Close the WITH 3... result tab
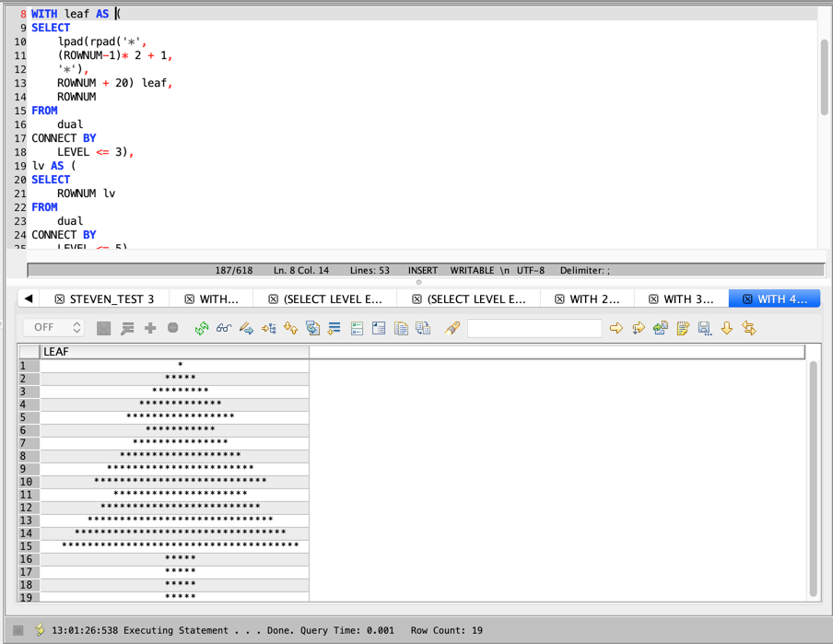Image resolution: width=833 pixels, height=644 pixels. pyautogui.click(x=653, y=299)
